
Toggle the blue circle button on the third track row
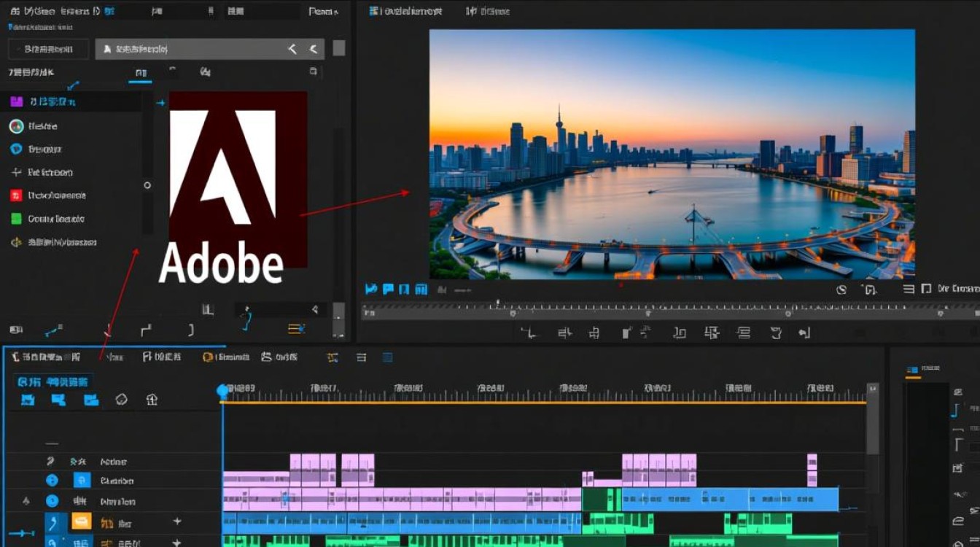(52, 501)
